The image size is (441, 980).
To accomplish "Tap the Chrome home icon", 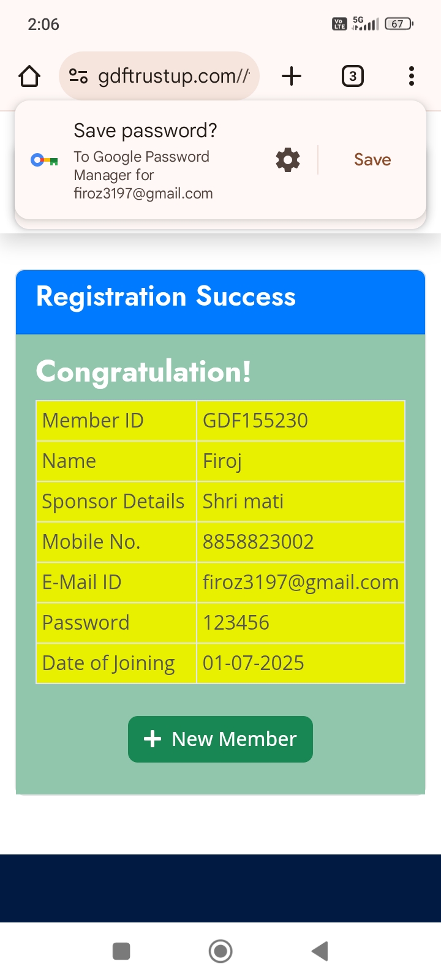I will coord(29,77).
